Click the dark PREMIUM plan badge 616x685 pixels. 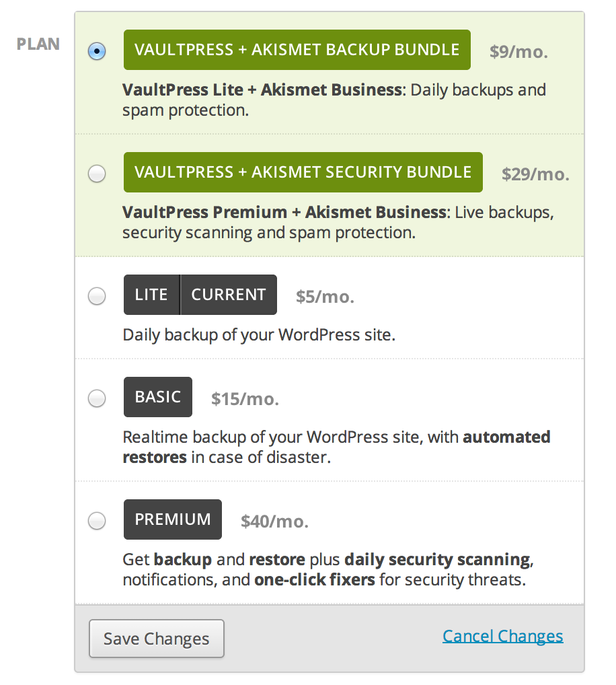172,519
